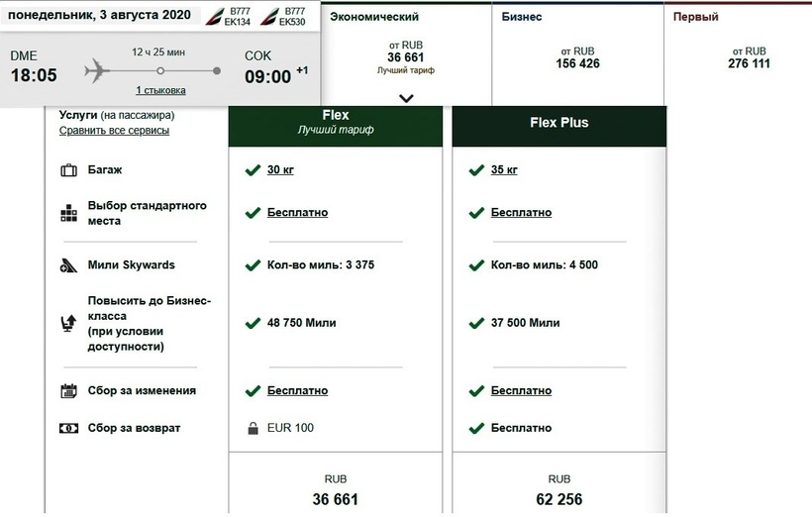Click the 30 кг baggage link under Flex
The width and height of the screenshot is (812, 517).
pyautogui.click(x=280, y=169)
